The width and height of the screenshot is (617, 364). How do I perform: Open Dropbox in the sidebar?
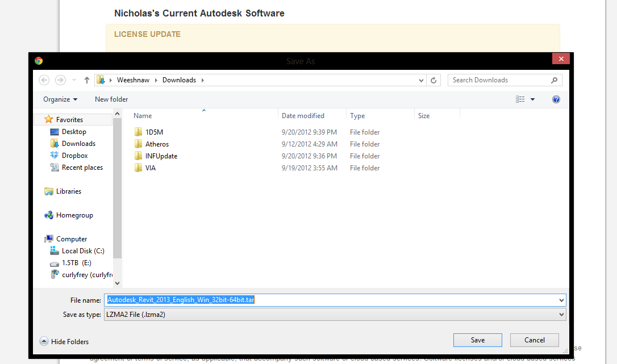(x=74, y=156)
